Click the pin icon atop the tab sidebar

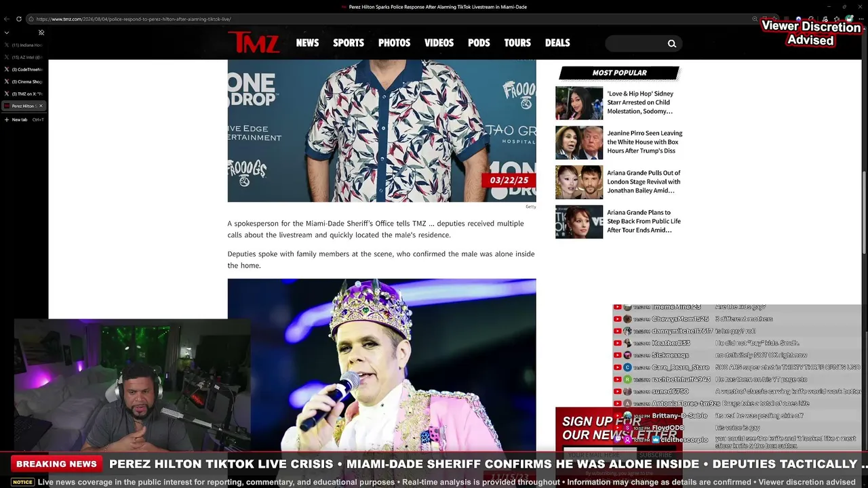41,33
